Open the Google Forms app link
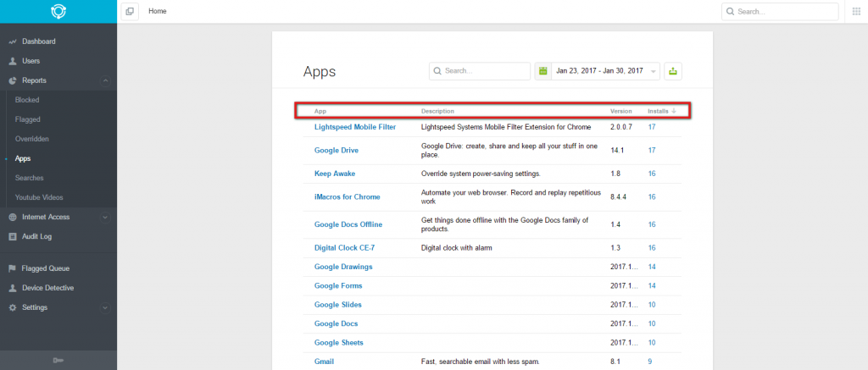This screenshot has width=868, height=370. (x=338, y=286)
